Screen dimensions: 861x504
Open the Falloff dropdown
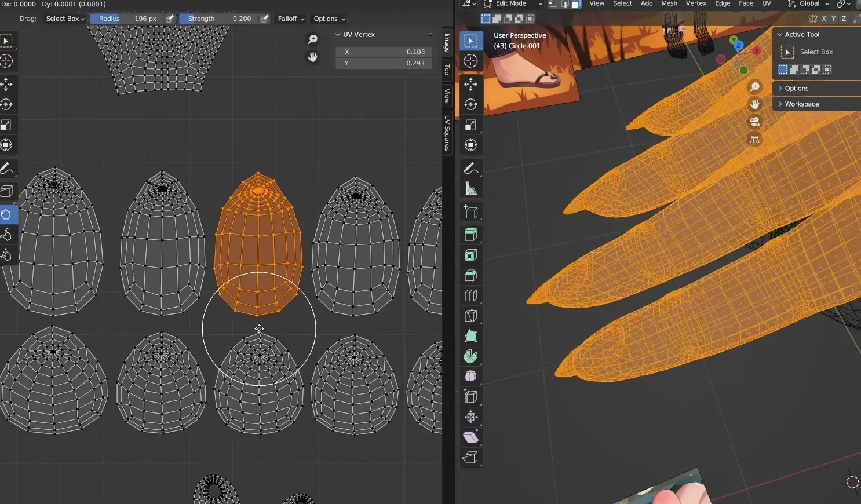(291, 19)
